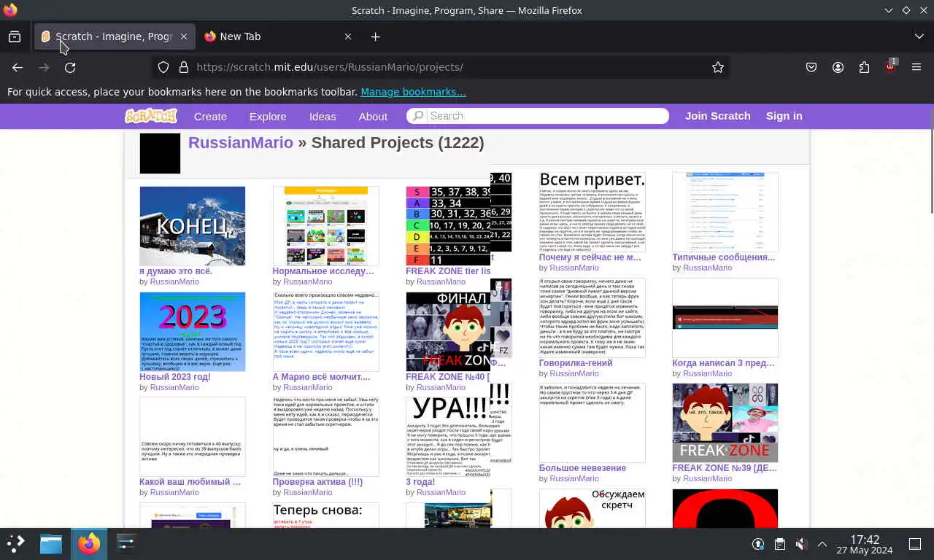Click the muted volume tray icon
The height and width of the screenshot is (560, 934).
tap(801, 544)
